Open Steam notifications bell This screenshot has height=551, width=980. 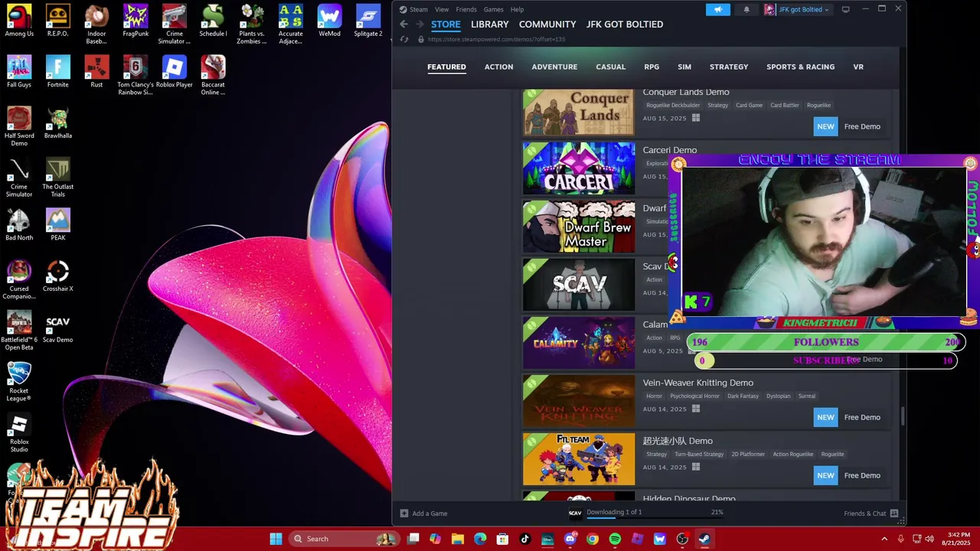746,9
